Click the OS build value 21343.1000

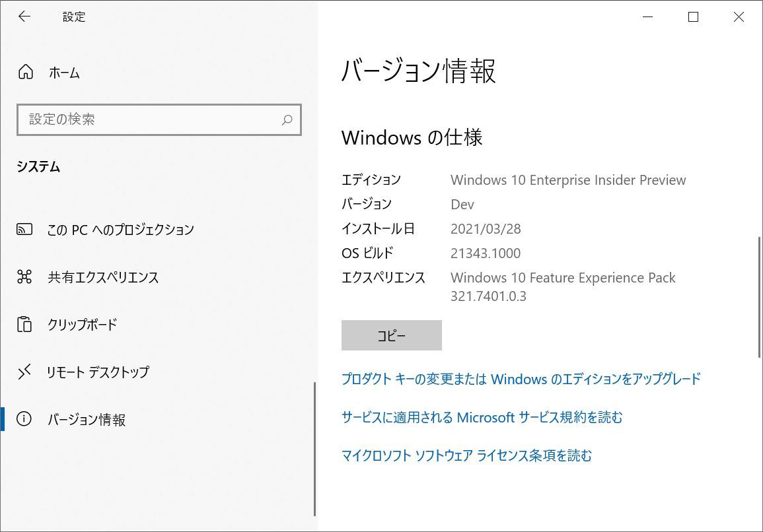[x=485, y=253]
